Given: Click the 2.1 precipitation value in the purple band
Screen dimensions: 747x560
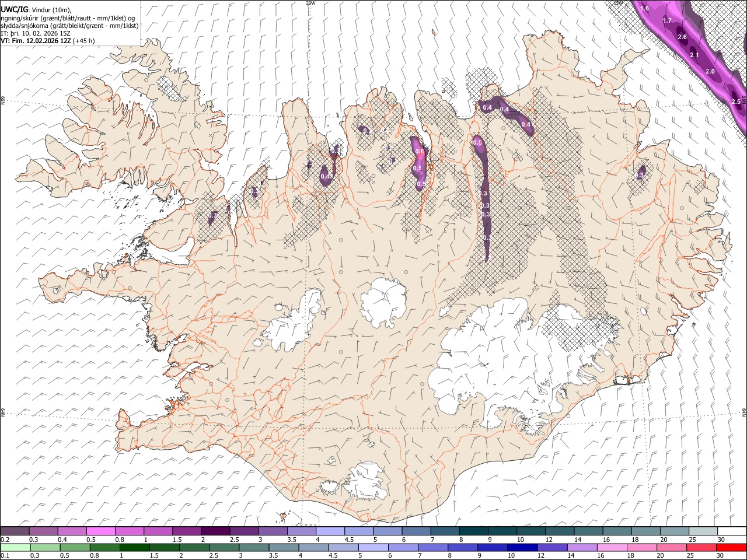Looking at the screenshot, I should 694,55.
